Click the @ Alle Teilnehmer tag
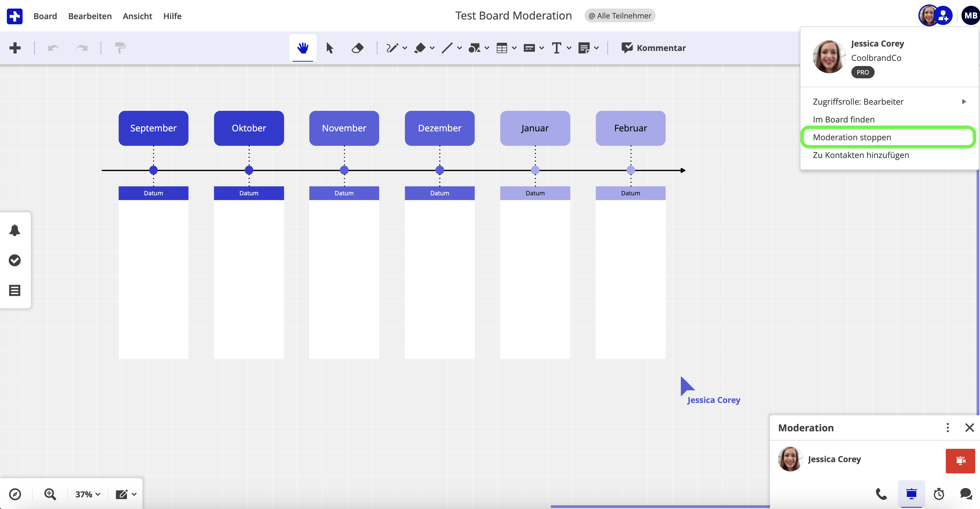This screenshot has height=509, width=980. point(619,16)
